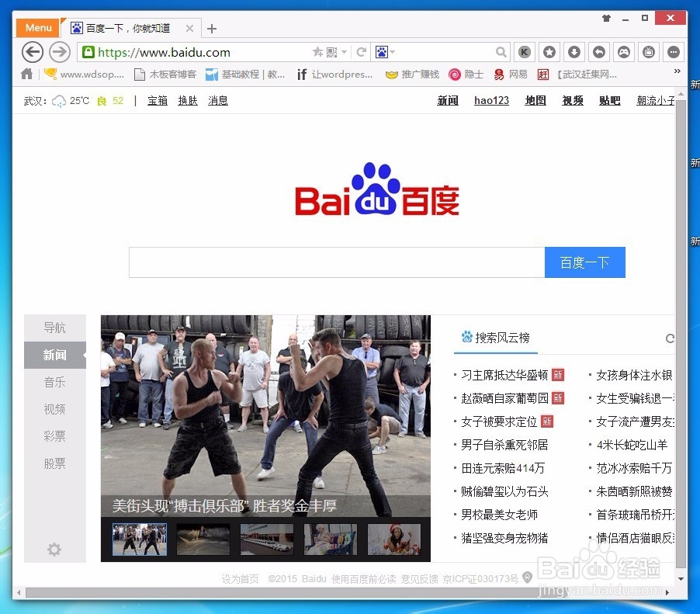Open the 推广赚钱 bookmark
The height and width of the screenshot is (614, 700).
coord(413,74)
